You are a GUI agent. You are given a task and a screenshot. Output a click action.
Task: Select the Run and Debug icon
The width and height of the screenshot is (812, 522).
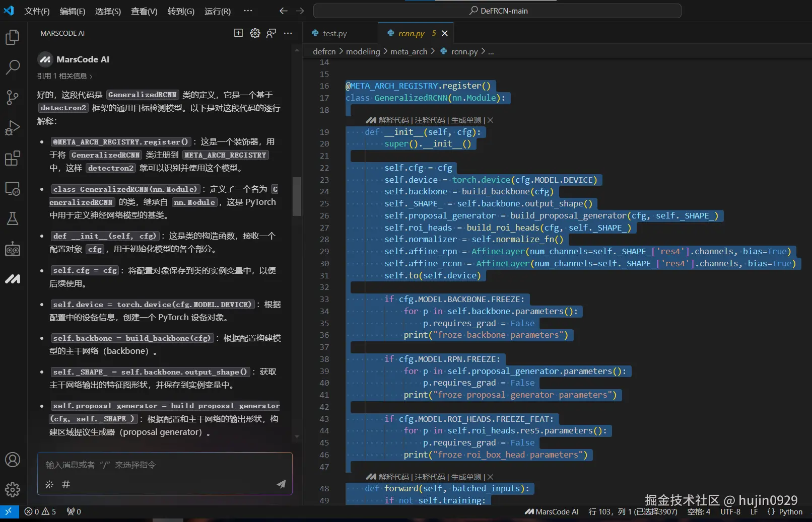point(12,128)
